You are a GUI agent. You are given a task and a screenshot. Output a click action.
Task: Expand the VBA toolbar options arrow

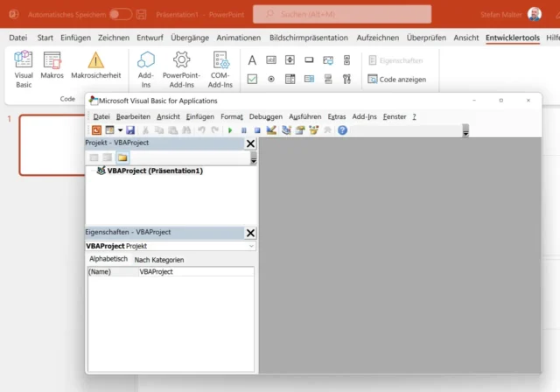click(465, 131)
